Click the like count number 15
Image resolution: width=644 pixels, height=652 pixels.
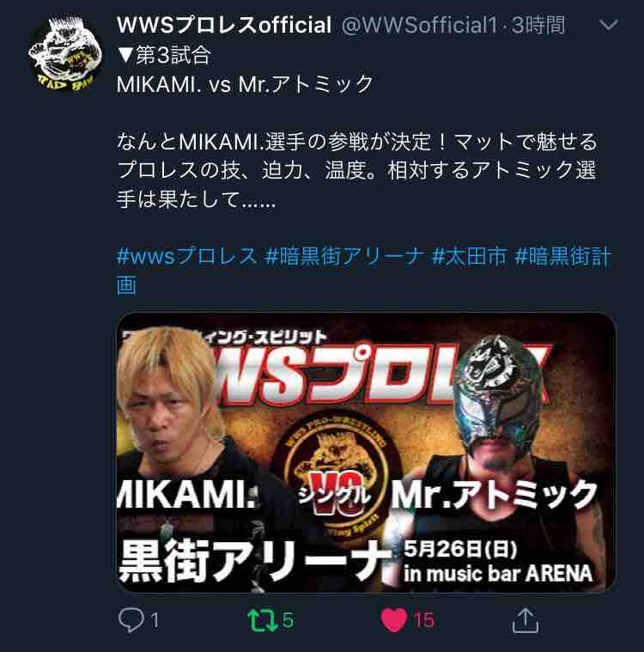423,620
